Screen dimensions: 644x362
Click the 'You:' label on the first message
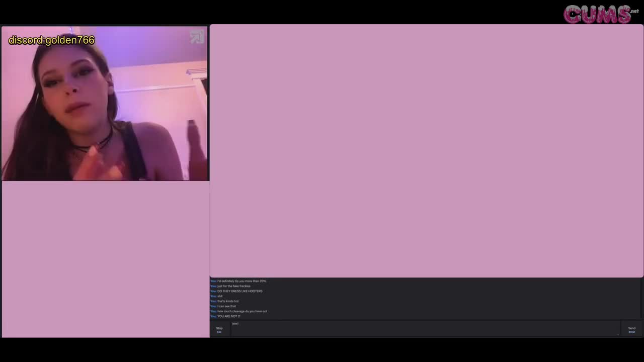coord(213,281)
